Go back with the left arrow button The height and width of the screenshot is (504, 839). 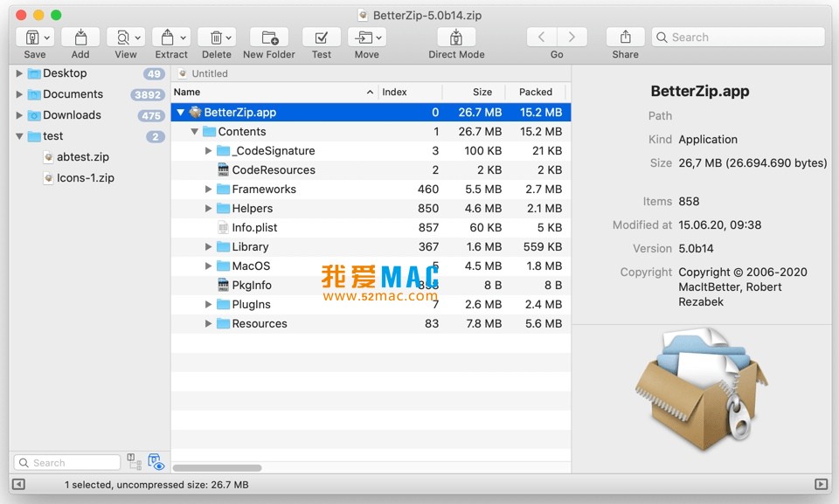(542, 37)
